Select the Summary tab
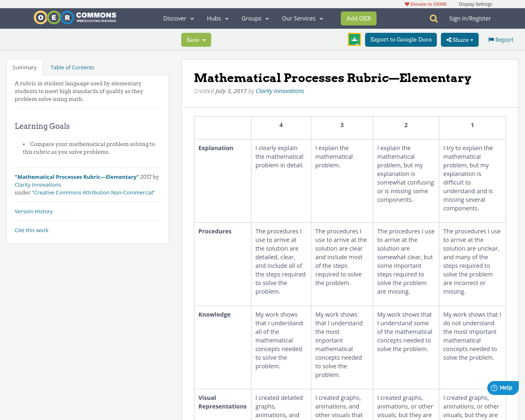 [25, 67]
